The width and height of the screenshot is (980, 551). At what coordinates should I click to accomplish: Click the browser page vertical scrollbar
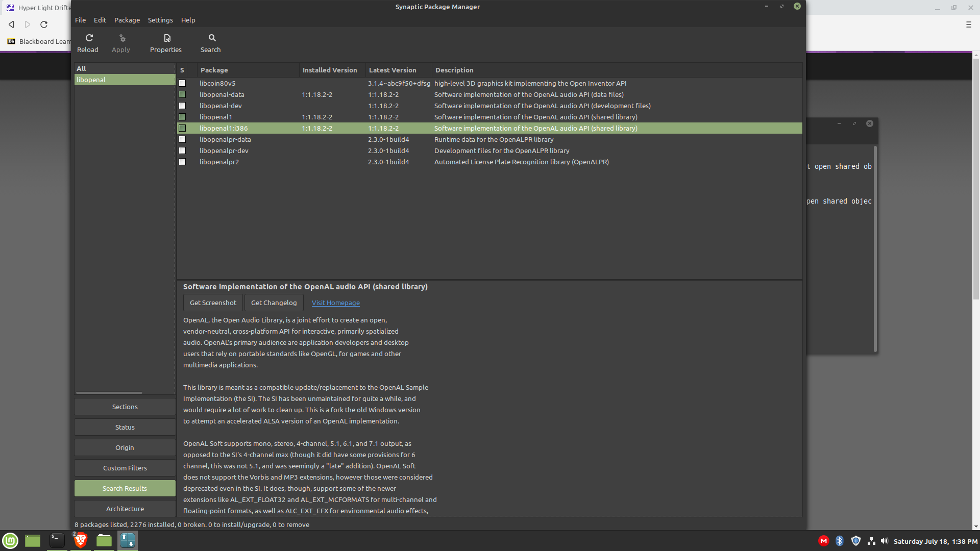(976, 179)
